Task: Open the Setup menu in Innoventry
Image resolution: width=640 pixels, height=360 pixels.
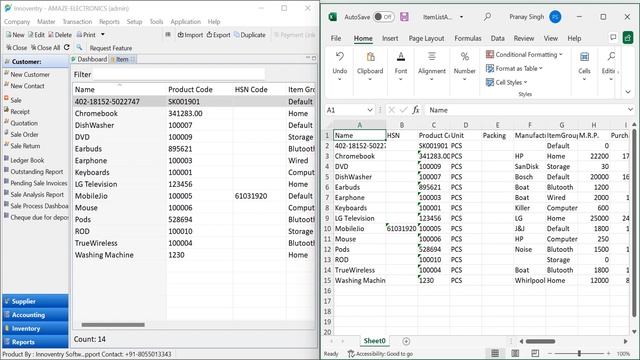Action: [x=134, y=22]
